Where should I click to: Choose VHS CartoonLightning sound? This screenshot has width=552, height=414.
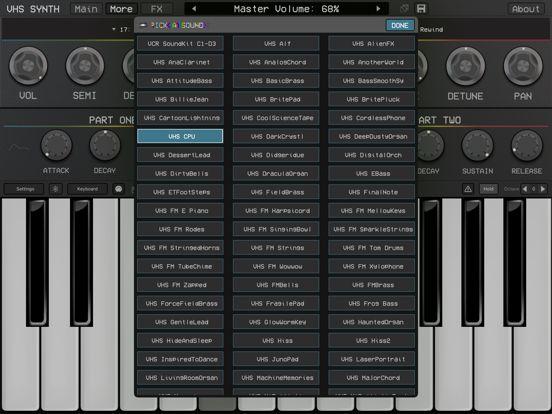[x=180, y=118]
